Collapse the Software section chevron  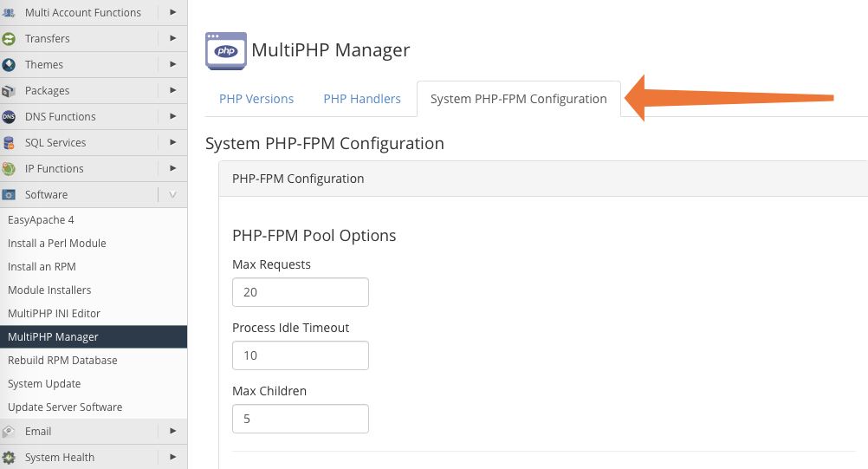(x=172, y=195)
